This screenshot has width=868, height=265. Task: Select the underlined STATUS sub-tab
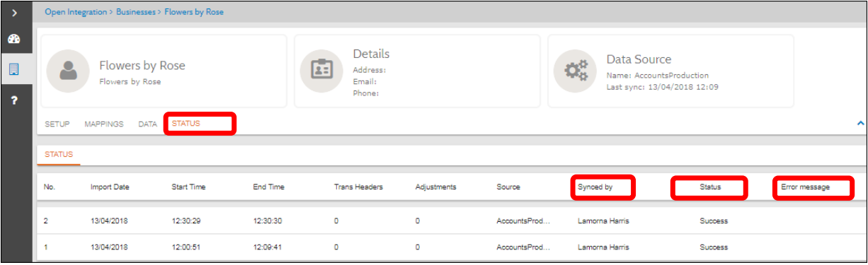point(59,154)
